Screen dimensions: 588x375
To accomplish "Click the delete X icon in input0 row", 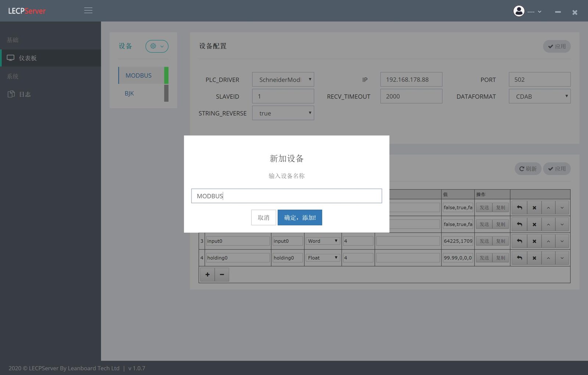I will click(x=534, y=241).
